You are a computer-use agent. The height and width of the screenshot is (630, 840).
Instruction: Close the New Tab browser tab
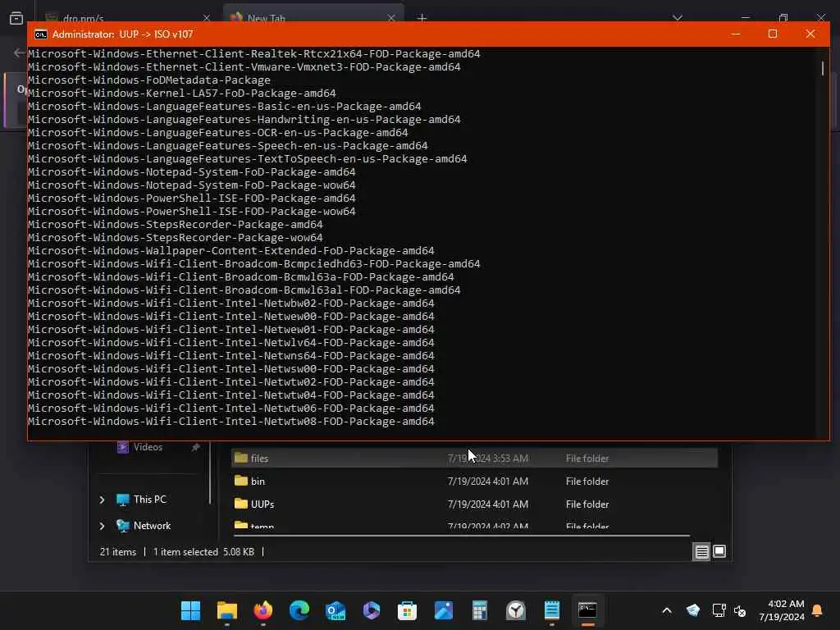coord(391,18)
